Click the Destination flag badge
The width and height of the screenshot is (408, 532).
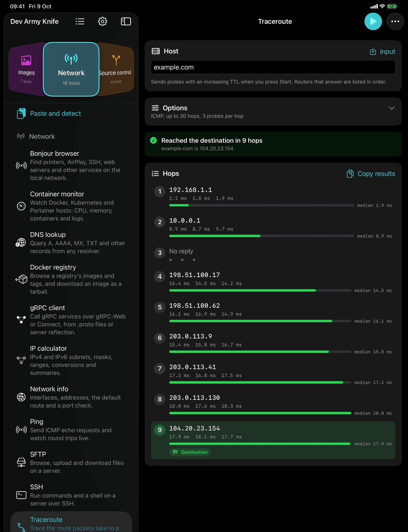(x=190, y=452)
